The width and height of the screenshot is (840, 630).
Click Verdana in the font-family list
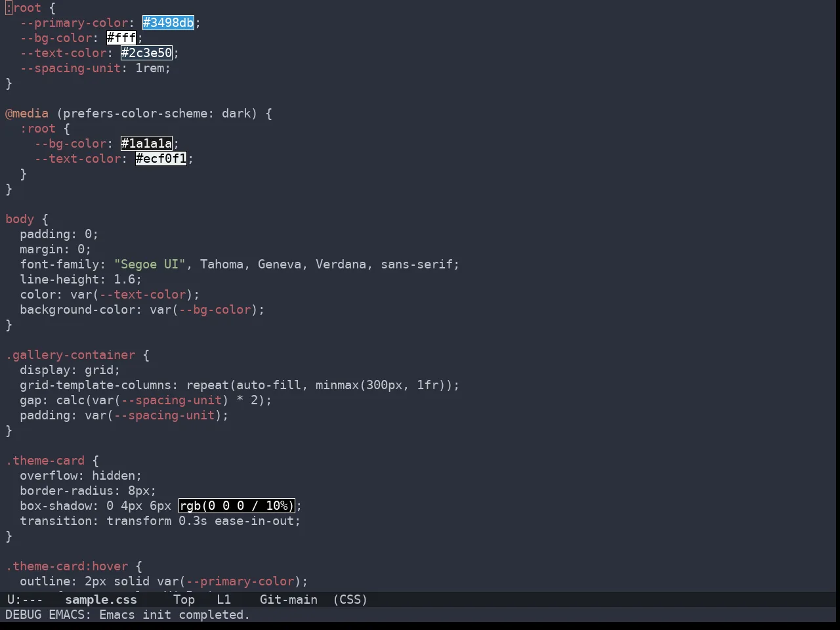click(341, 264)
